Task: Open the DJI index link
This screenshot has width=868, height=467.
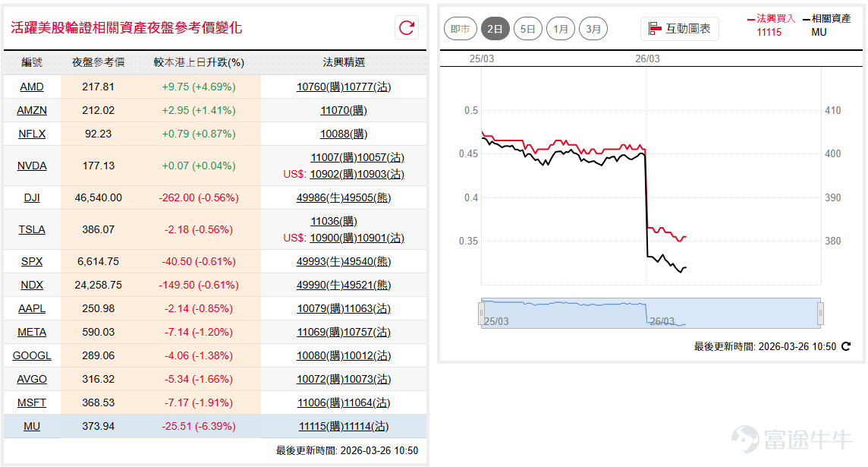Action: click(32, 197)
